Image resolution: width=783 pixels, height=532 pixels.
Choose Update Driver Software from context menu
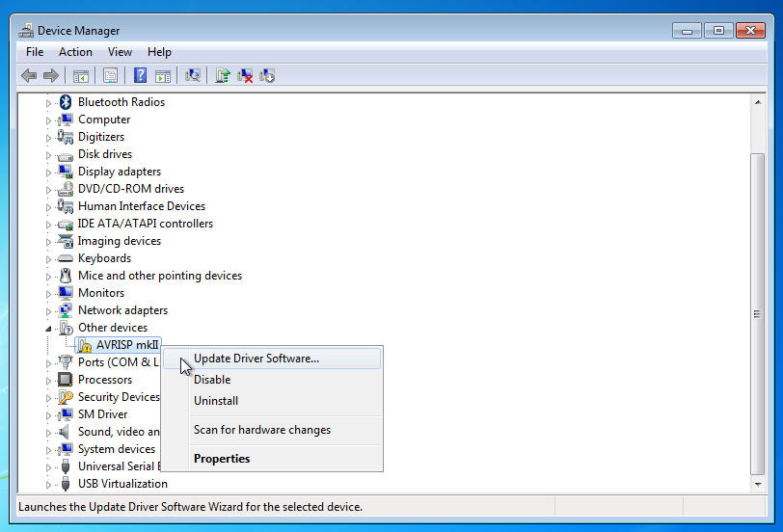click(x=256, y=359)
